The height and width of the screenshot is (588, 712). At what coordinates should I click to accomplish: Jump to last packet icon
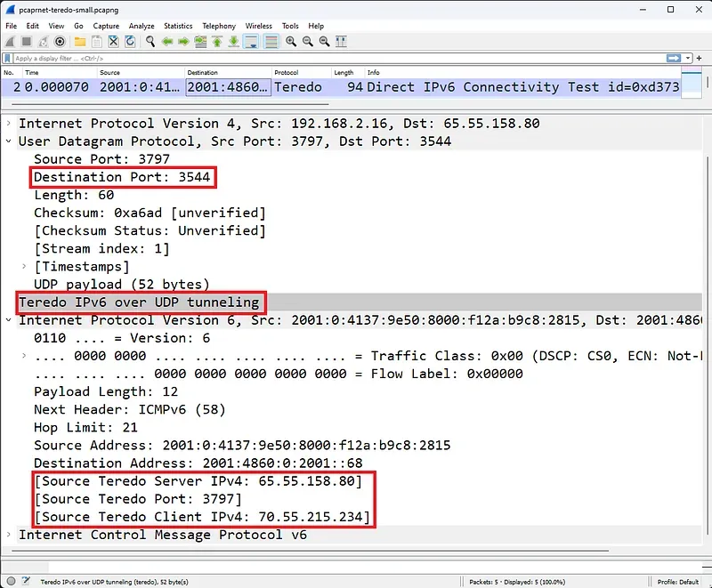click(x=233, y=42)
